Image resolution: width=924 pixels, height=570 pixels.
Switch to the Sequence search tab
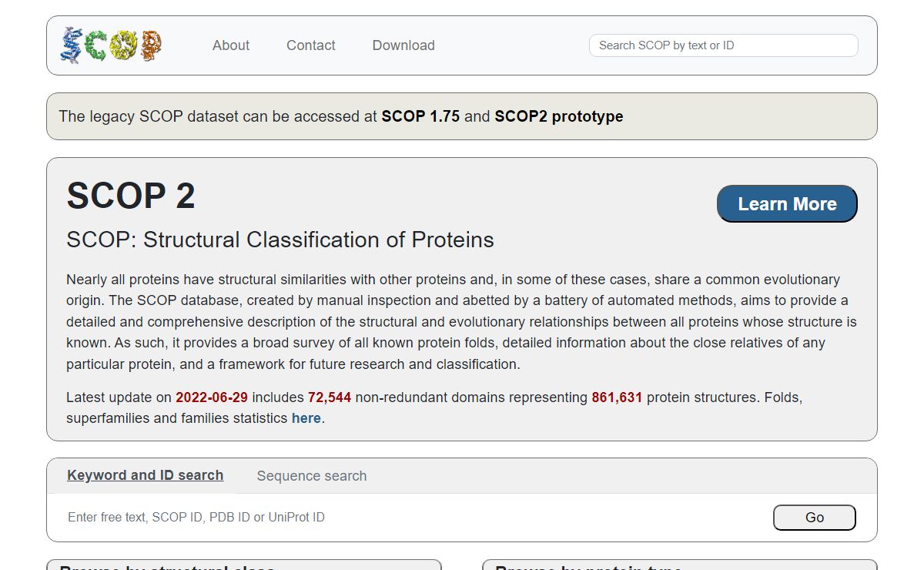pyautogui.click(x=312, y=476)
